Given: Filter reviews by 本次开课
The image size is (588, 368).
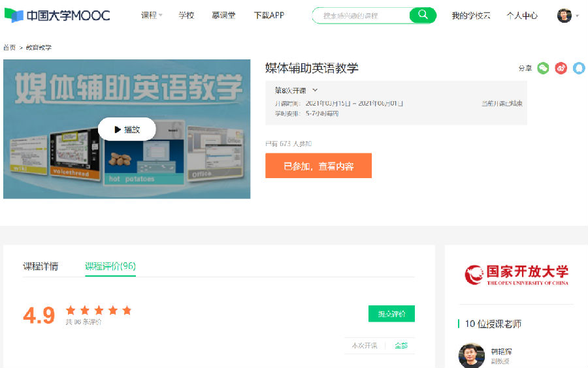Looking at the screenshot, I should coord(364,345).
